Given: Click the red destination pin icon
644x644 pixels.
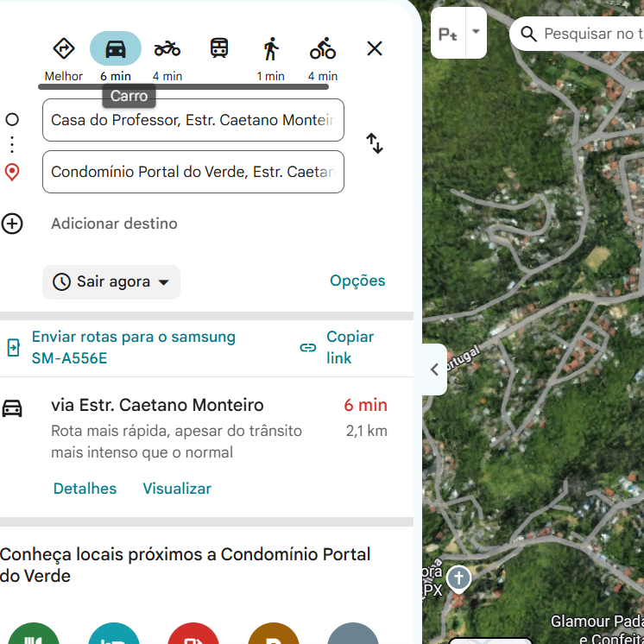Looking at the screenshot, I should (12, 172).
